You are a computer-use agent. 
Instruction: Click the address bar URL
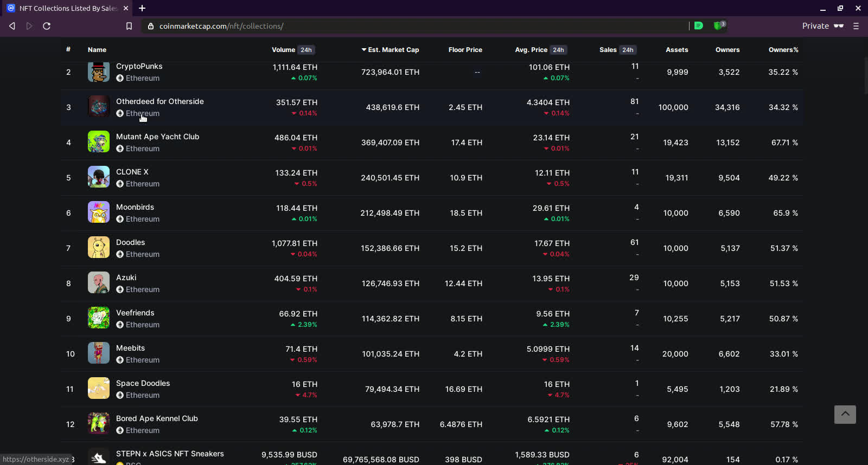point(221,26)
